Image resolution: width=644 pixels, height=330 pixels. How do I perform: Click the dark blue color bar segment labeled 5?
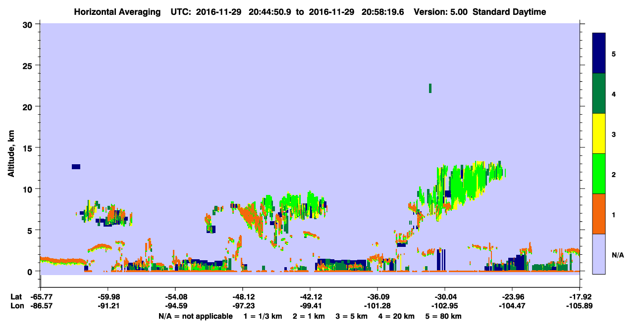[x=599, y=53]
